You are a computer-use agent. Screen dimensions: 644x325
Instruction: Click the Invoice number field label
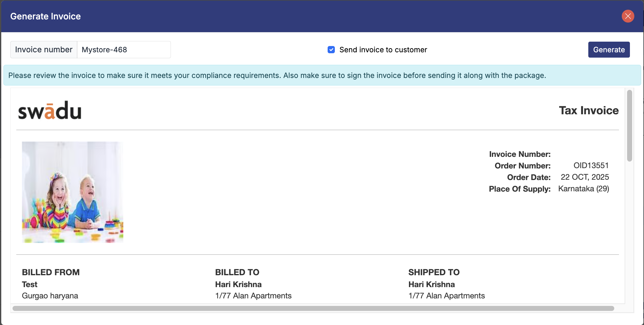coord(44,50)
